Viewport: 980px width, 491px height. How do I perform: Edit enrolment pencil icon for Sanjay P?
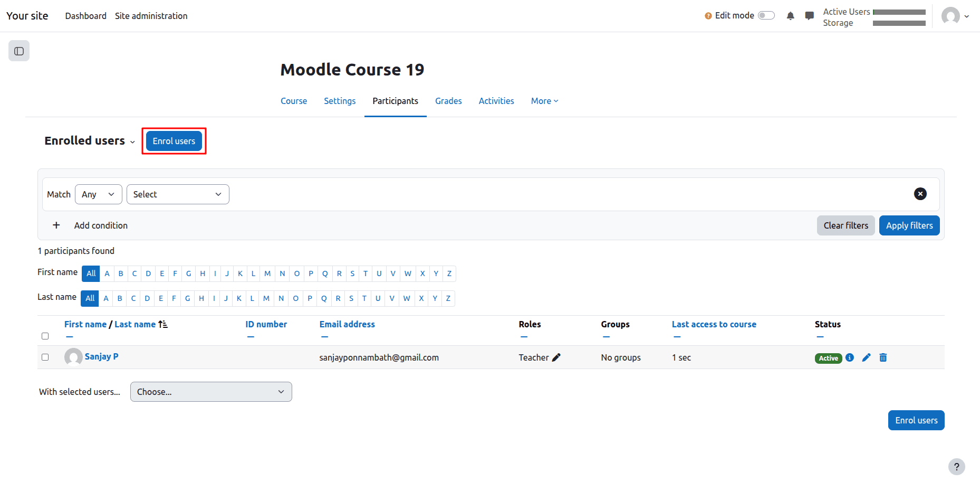click(866, 357)
